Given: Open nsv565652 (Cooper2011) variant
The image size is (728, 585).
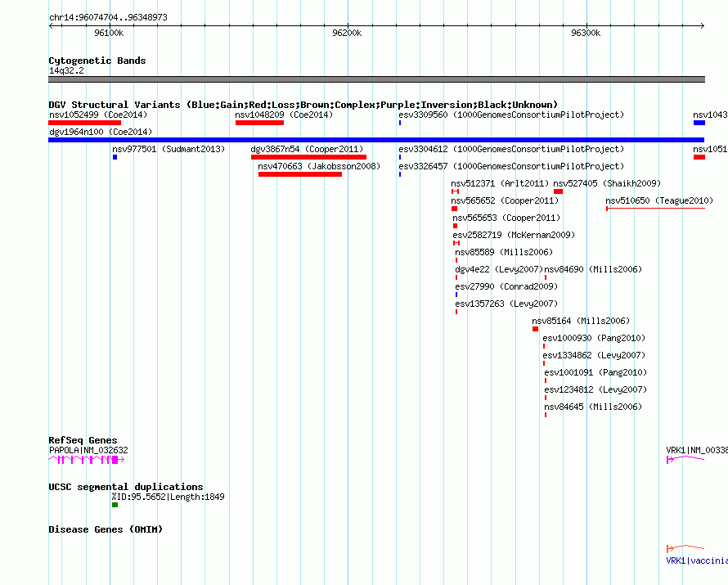Looking at the screenshot, I should pos(505,200).
